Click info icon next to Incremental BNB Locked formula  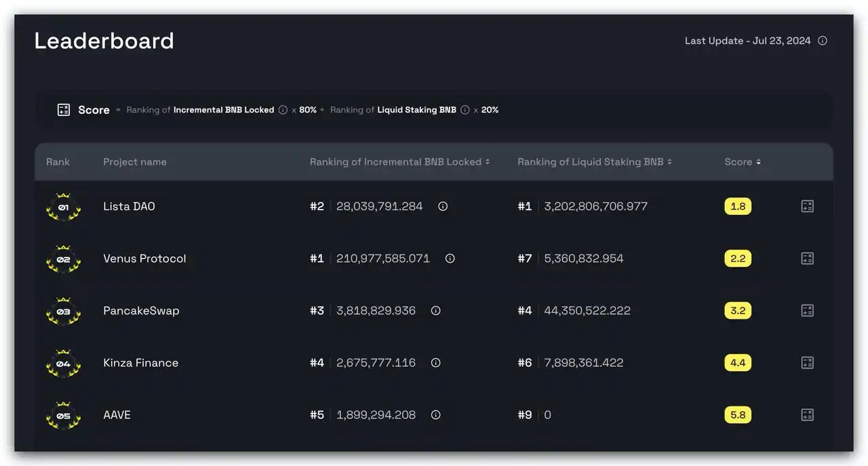(x=283, y=110)
